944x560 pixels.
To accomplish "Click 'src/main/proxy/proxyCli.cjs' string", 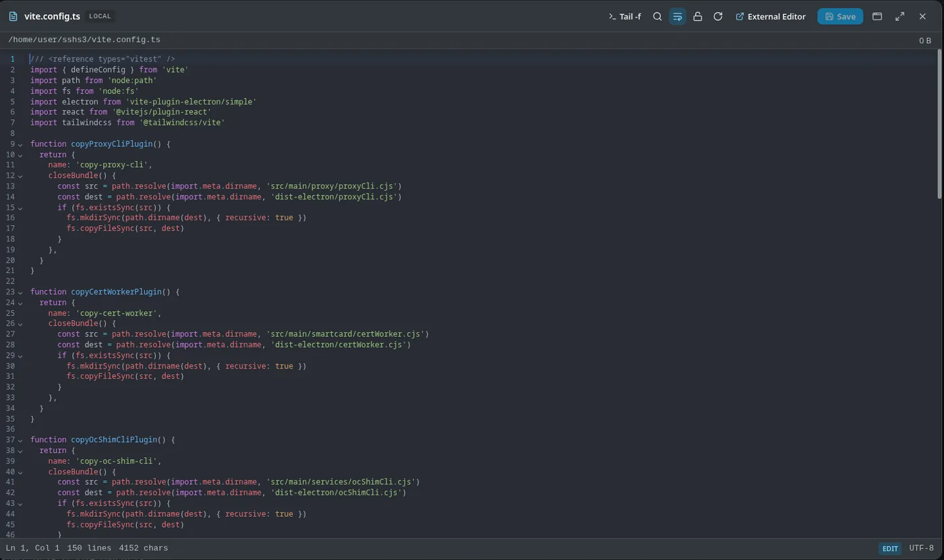I will pos(332,186).
